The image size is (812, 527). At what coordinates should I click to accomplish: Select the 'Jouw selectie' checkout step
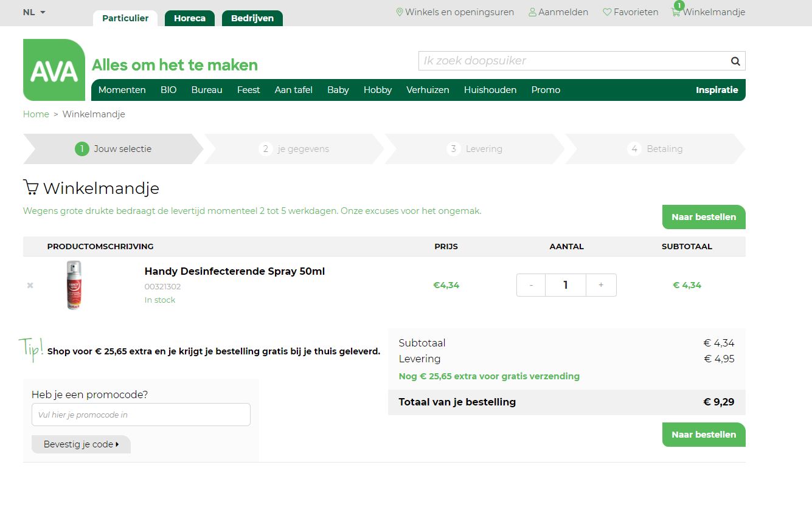[113, 149]
